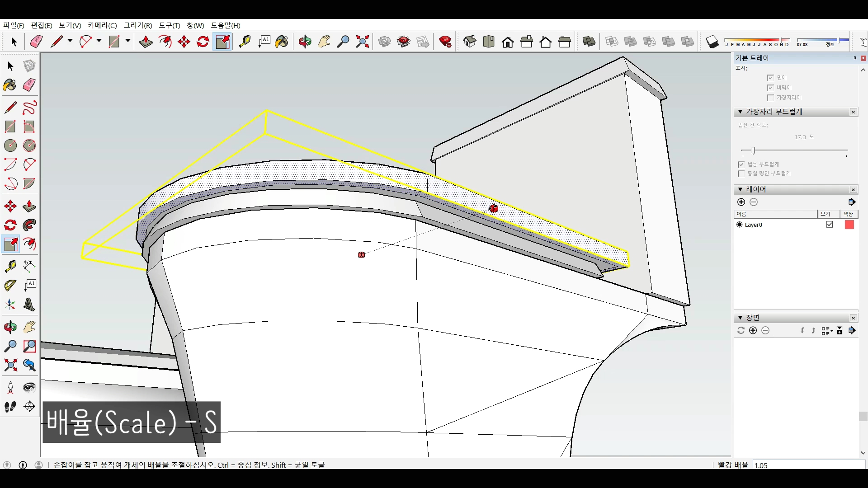Select the Eraser tool in top toolbar

pos(36,42)
